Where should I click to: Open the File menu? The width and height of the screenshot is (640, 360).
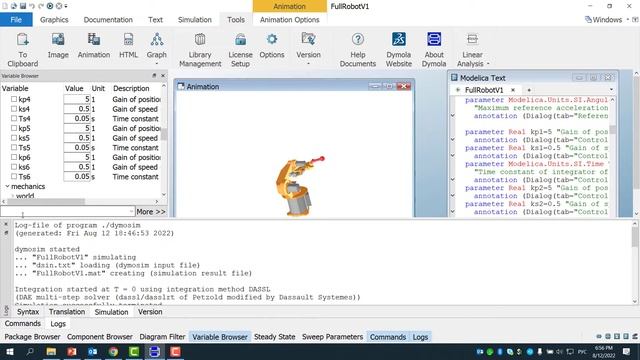16,20
